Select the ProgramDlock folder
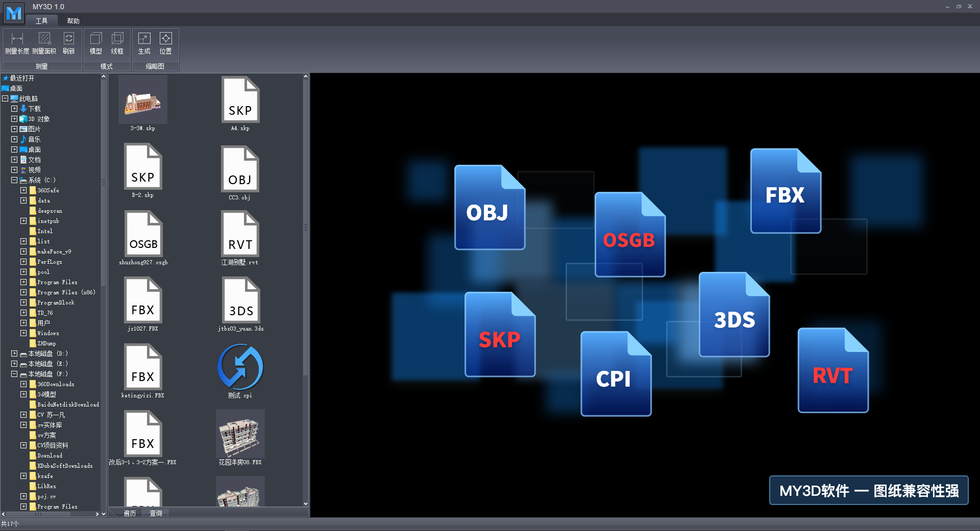The image size is (980, 531). pyautogui.click(x=52, y=302)
